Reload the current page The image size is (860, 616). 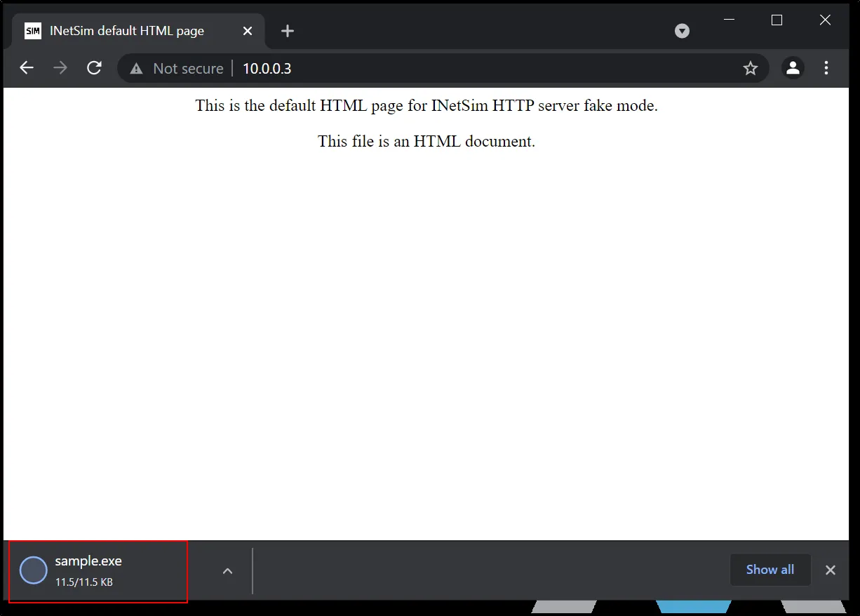tap(94, 68)
